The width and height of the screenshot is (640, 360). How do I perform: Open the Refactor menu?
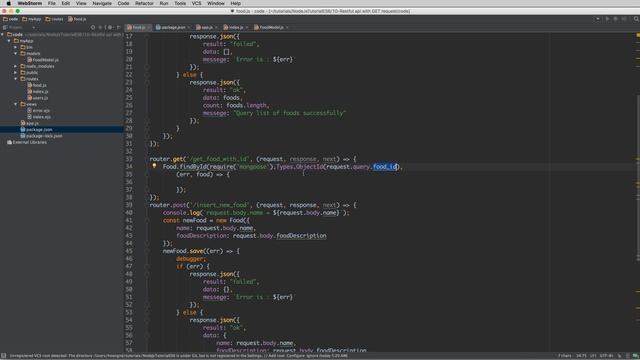click(144, 3)
